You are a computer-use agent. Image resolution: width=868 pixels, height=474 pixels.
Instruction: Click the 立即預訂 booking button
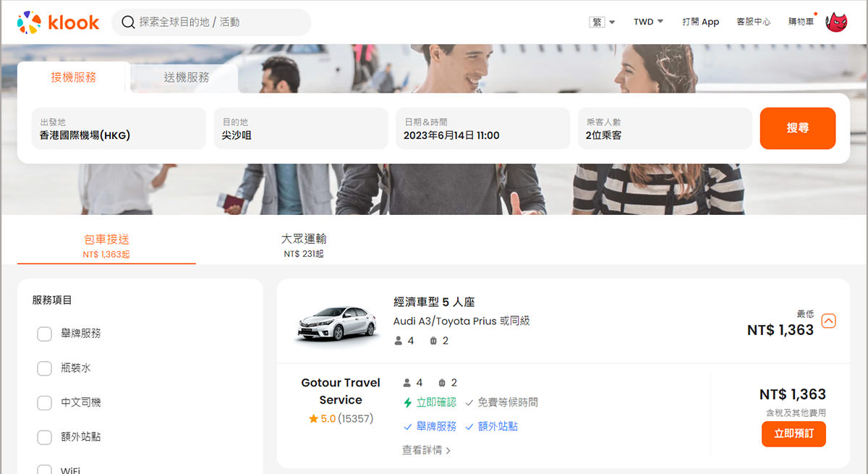click(x=793, y=434)
